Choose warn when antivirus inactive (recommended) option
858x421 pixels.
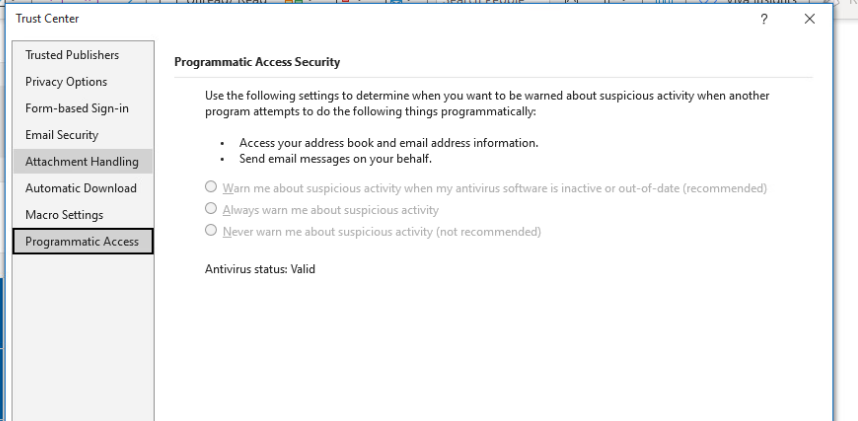coord(211,188)
